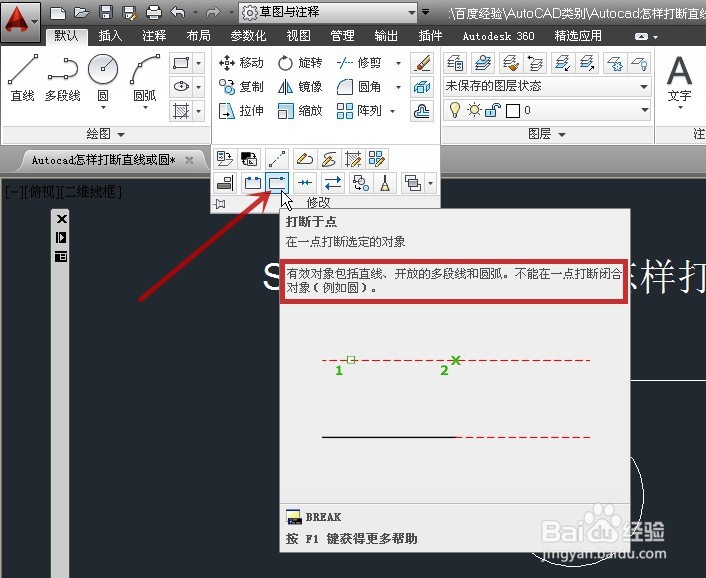Expand quick access toolbar customization arrow

click(425, 12)
